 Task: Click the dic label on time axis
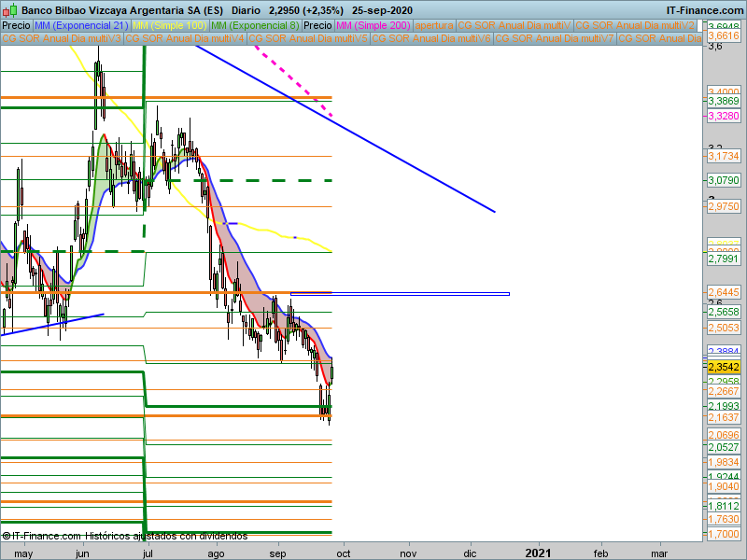click(x=471, y=553)
